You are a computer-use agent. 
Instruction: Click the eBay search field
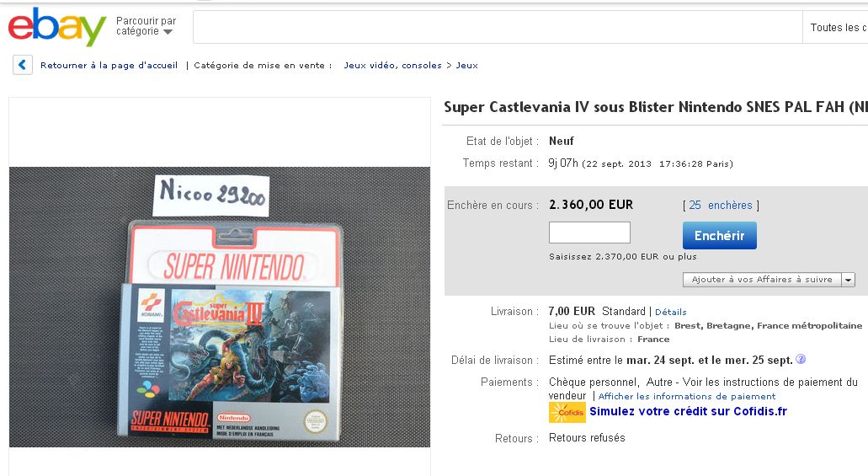[x=497, y=27]
